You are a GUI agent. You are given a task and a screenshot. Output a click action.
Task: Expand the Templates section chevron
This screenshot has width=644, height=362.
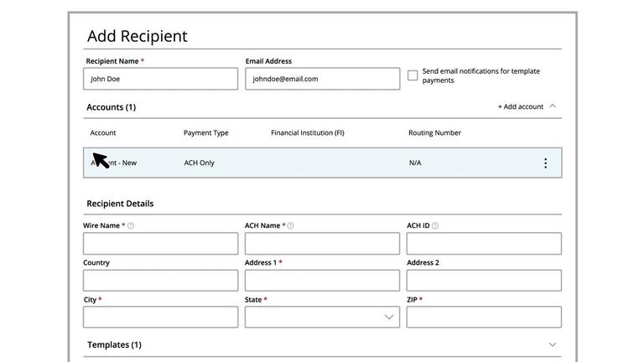tap(552, 344)
